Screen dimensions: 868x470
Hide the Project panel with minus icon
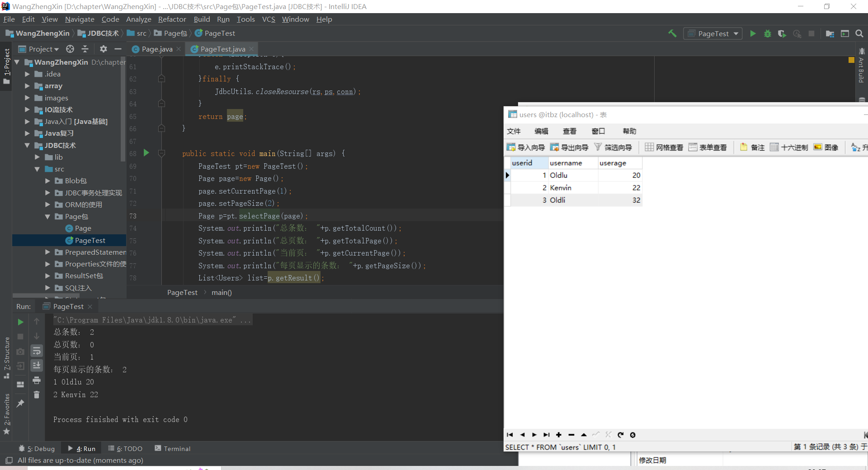point(118,49)
